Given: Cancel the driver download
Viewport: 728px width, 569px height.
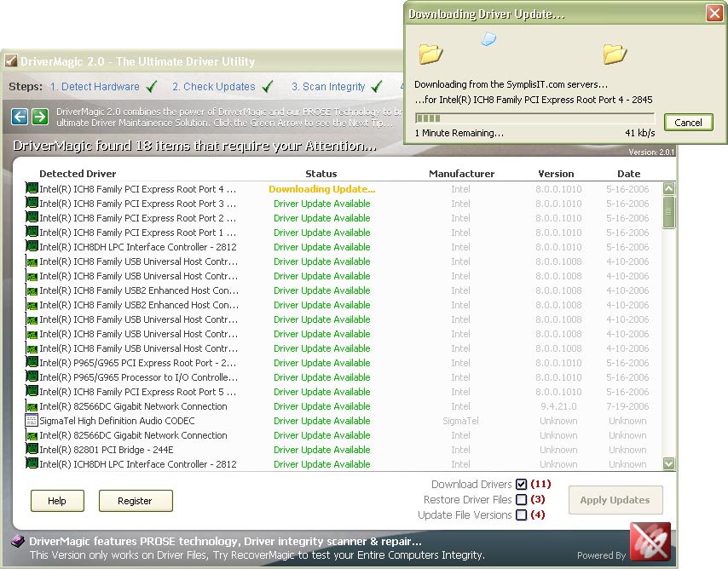Looking at the screenshot, I should pyautogui.click(x=688, y=123).
